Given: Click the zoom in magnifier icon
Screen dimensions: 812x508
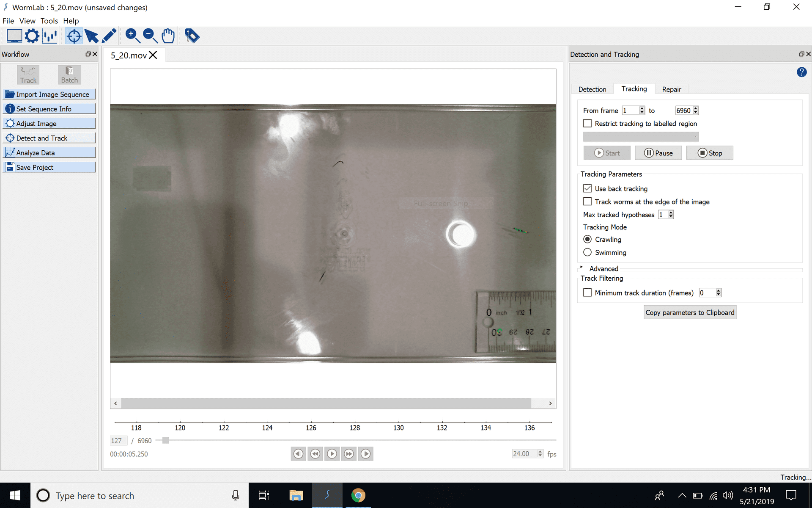Looking at the screenshot, I should pyautogui.click(x=132, y=36).
